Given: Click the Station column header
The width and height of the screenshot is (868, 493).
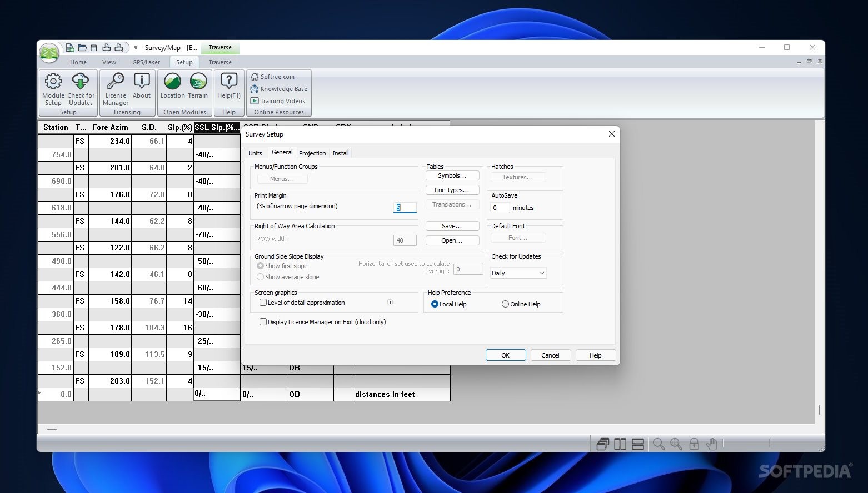Looking at the screenshot, I should (56, 127).
